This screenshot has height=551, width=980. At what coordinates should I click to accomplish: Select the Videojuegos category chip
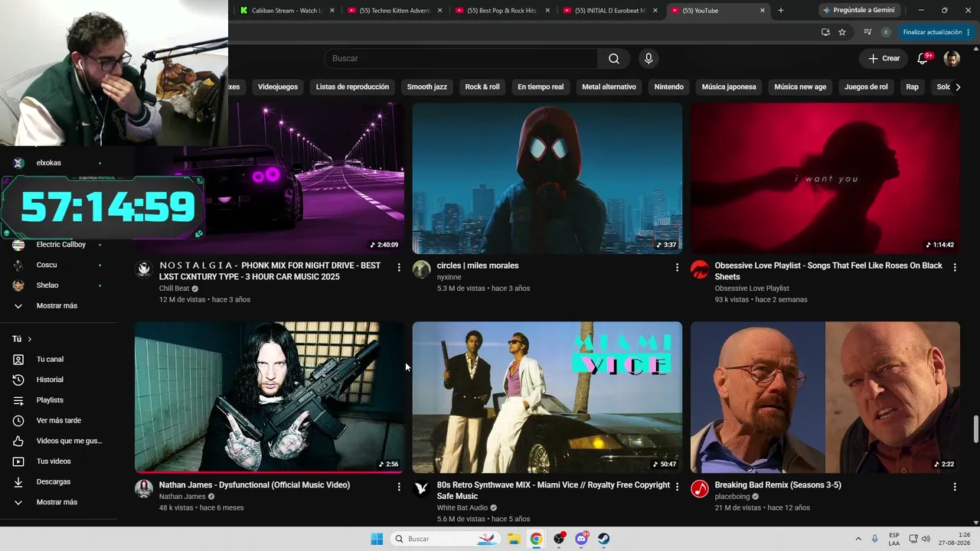coord(278,87)
